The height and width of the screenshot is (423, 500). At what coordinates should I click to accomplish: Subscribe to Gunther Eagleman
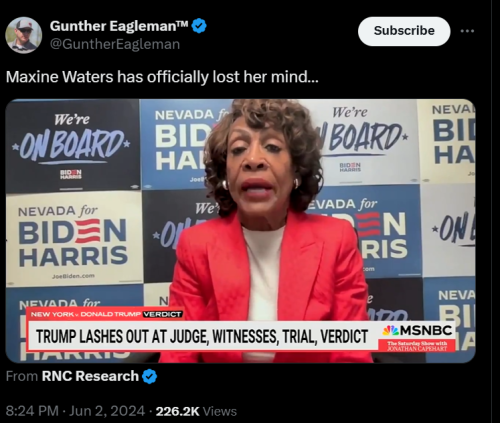coord(404,31)
